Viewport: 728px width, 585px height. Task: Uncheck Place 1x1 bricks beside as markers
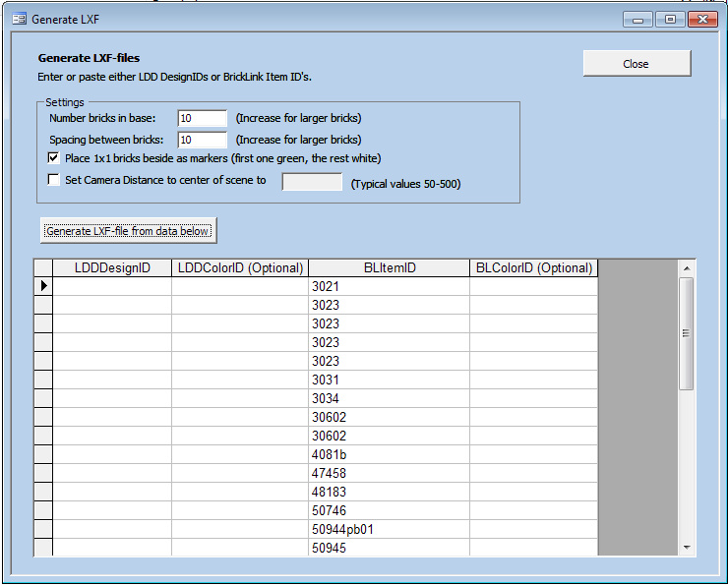pos(54,157)
